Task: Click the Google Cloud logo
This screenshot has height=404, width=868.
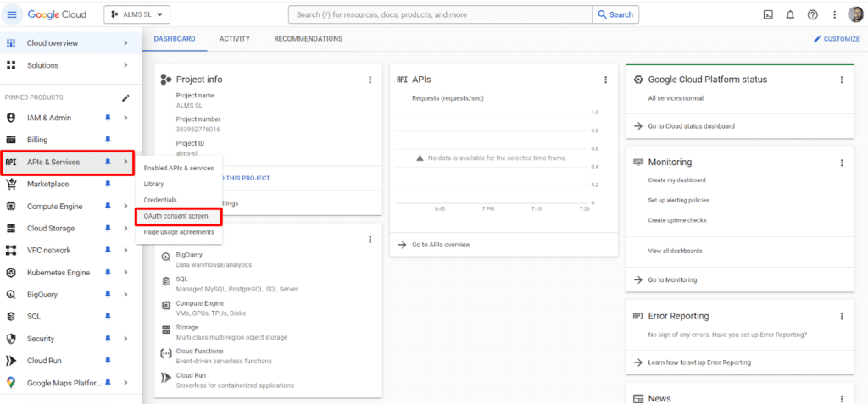Action: click(57, 15)
